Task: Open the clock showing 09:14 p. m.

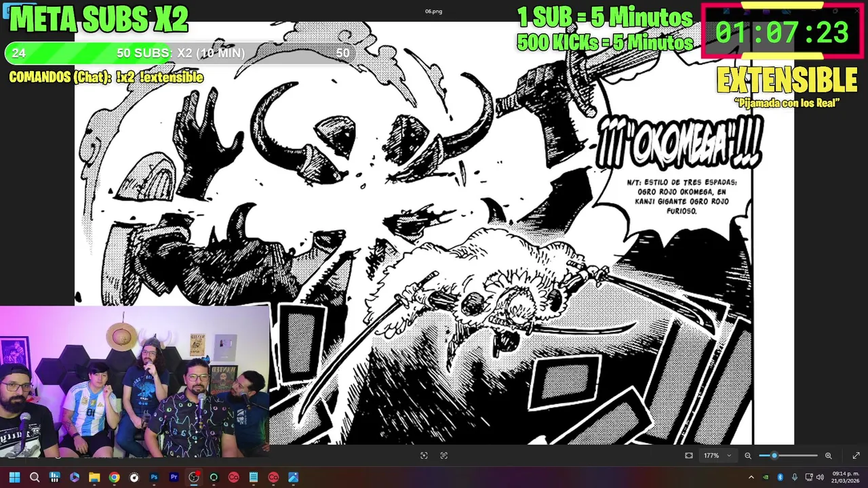Action: 845,477
